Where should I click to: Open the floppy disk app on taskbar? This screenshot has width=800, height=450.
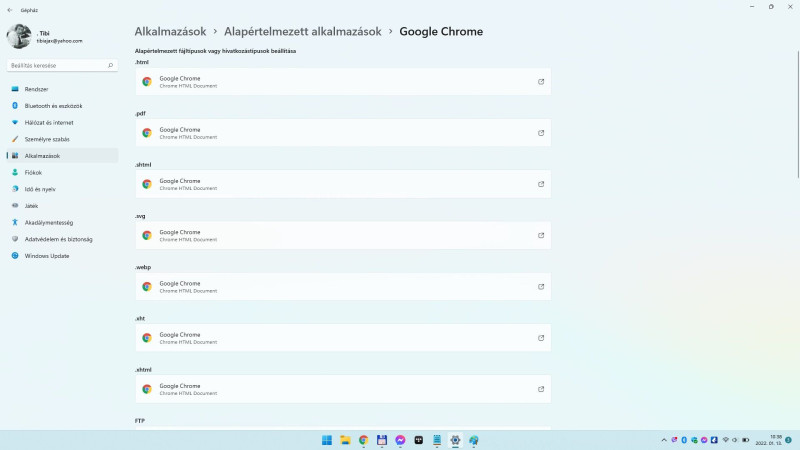pos(382,440)
